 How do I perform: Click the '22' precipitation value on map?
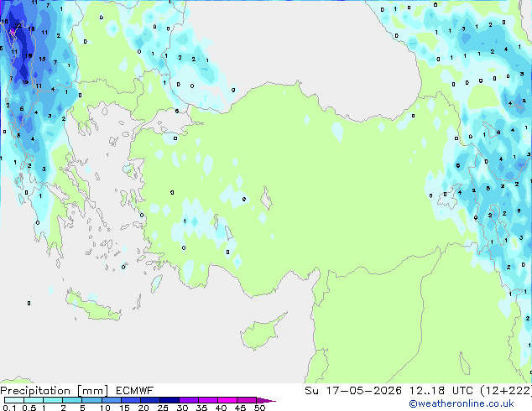(18, 25)
